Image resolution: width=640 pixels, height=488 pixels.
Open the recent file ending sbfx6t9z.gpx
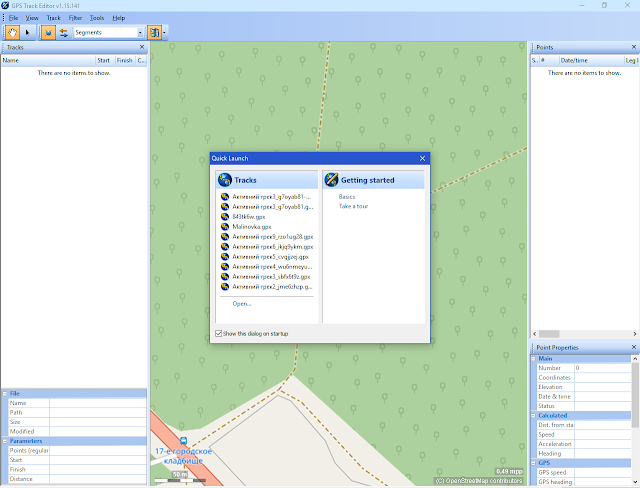[271, 277]
